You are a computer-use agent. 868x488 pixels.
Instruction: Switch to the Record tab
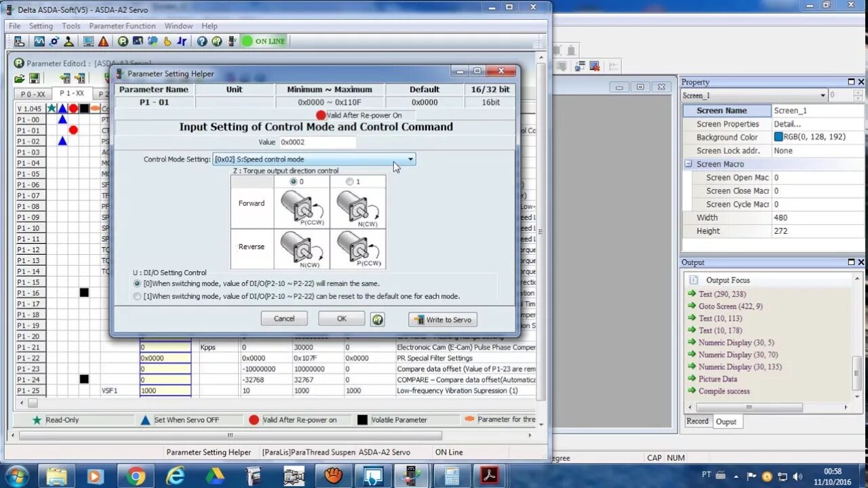[x=697, y=421]
